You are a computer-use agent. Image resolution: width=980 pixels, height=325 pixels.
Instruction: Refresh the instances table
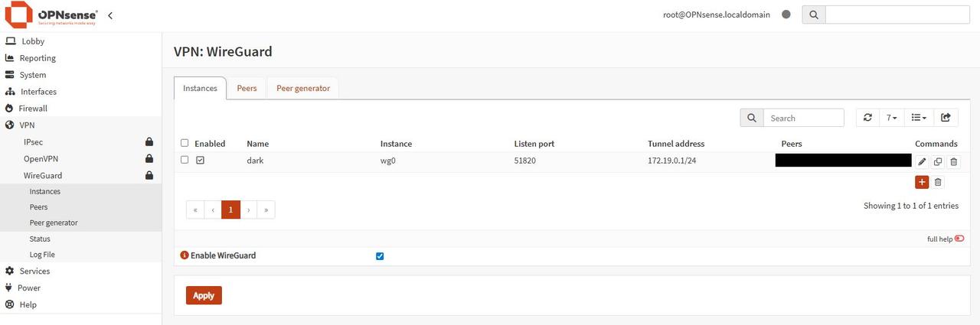[867, 118]
